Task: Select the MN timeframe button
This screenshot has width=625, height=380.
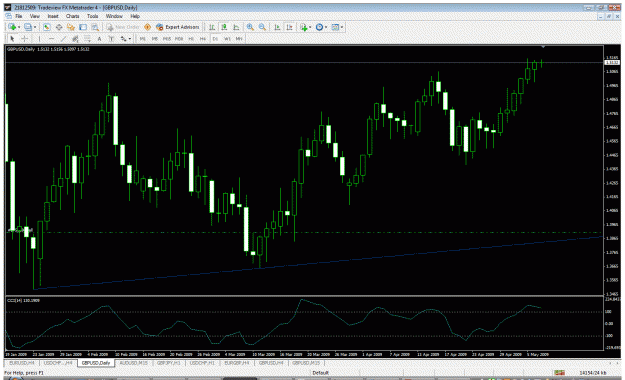Action: coord(239,39)
